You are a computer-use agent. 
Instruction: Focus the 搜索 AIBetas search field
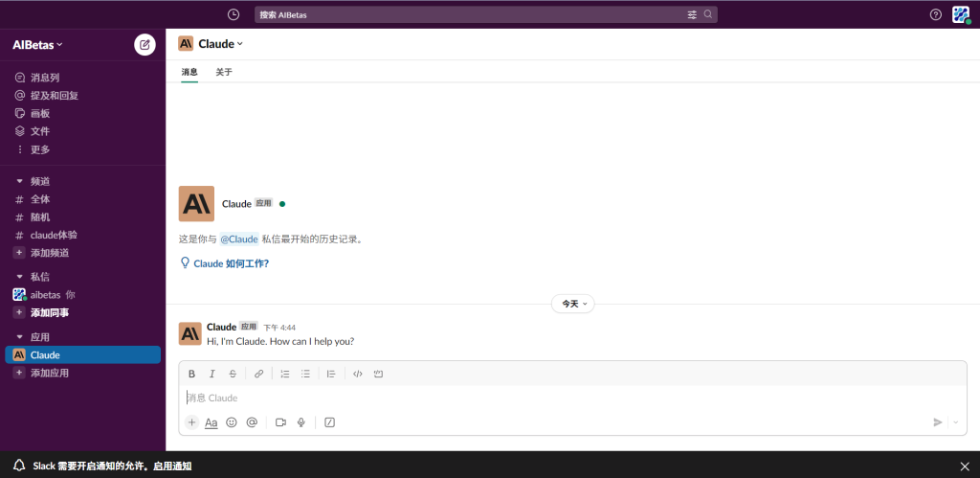485,14
